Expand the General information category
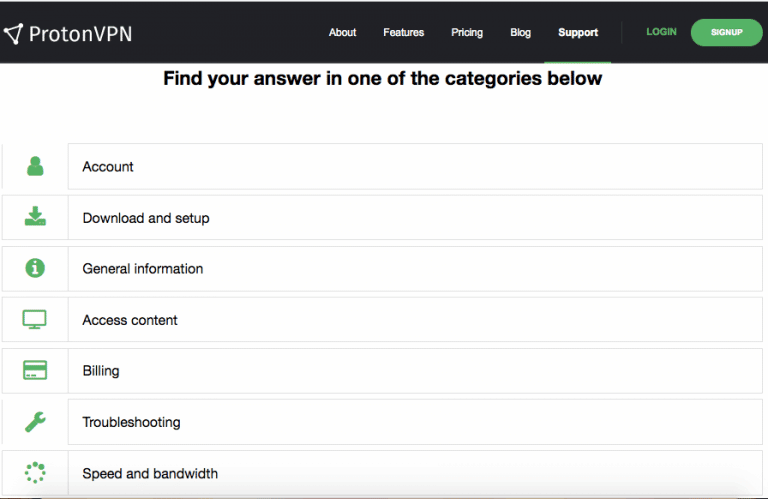This screenshot has height=499, width=768. (414, 269)
